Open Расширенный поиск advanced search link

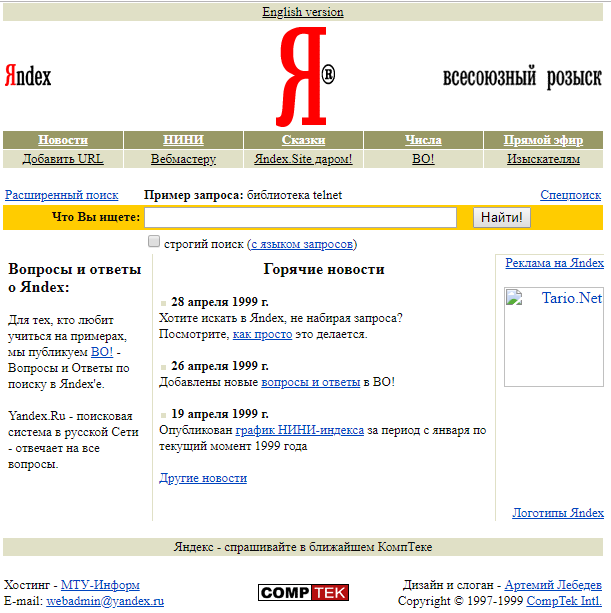(x=61, y=195)
